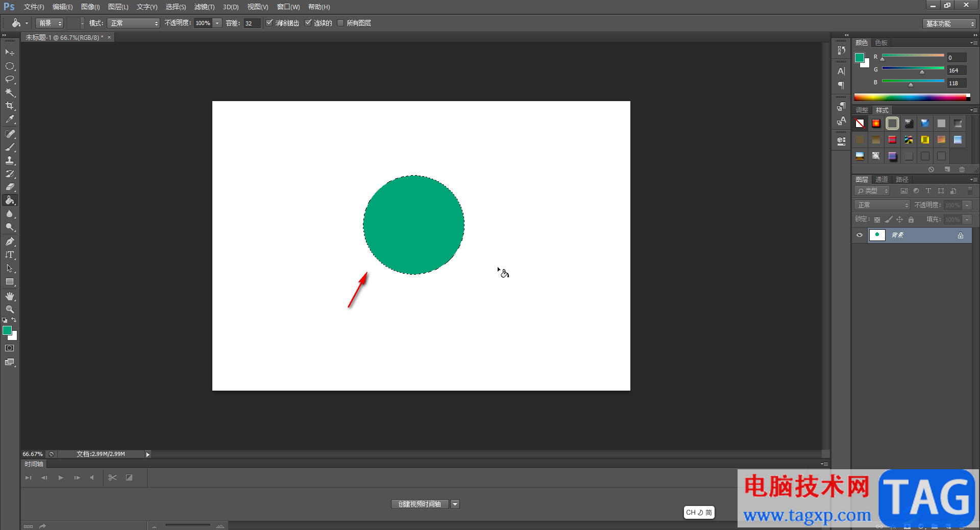Select the Dodge tool
Image resolution: width=980 pixels, height=530 pixels.
click(10, 227)
